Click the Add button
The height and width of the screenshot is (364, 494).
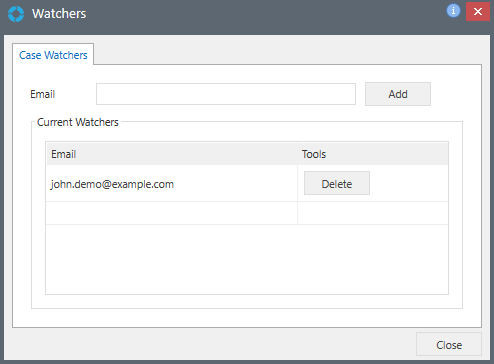(x=398, y=94)
